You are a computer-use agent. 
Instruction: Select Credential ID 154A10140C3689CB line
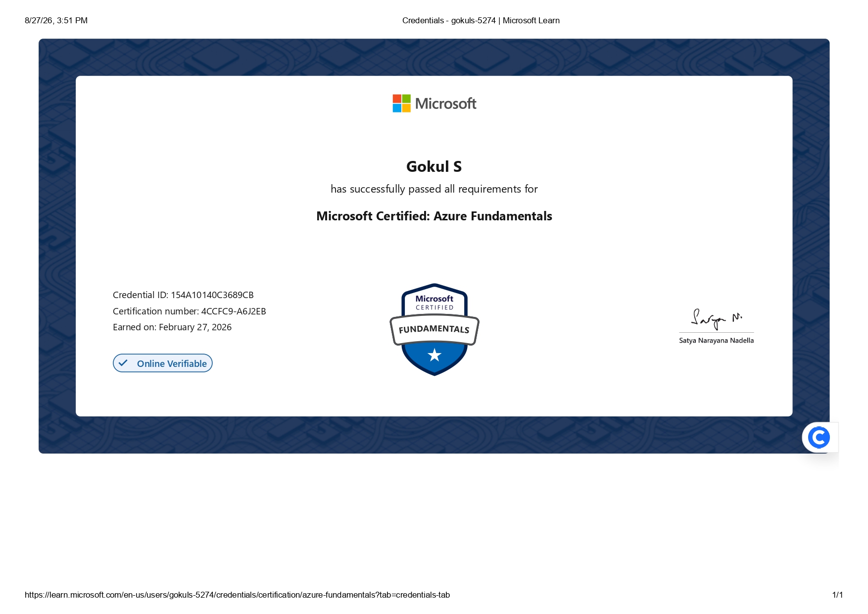coord(183,295)
